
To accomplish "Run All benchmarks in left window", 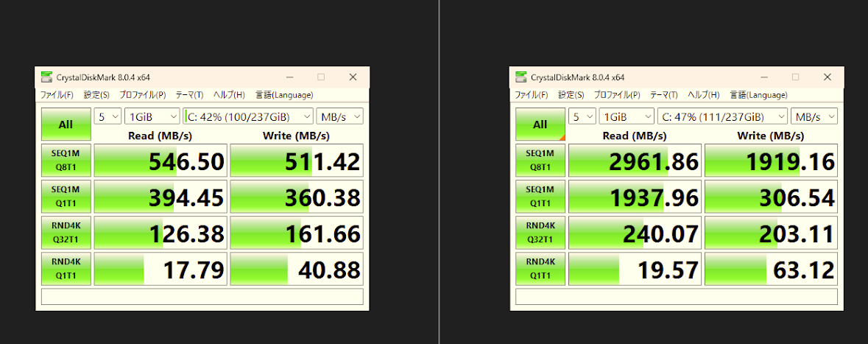I will tap(66, 124).
